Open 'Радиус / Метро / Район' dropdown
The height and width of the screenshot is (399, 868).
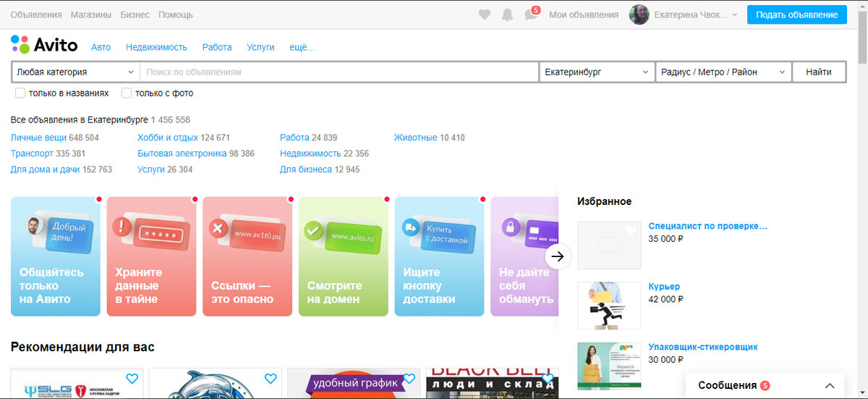(x=723, y=72)
